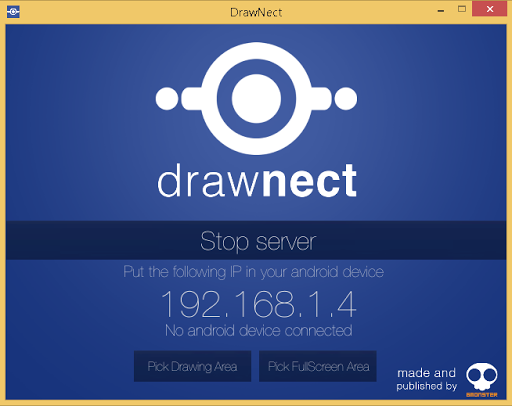Click the orange Bronster label under skull
512x406 pixels.
[x=482, y=395]
